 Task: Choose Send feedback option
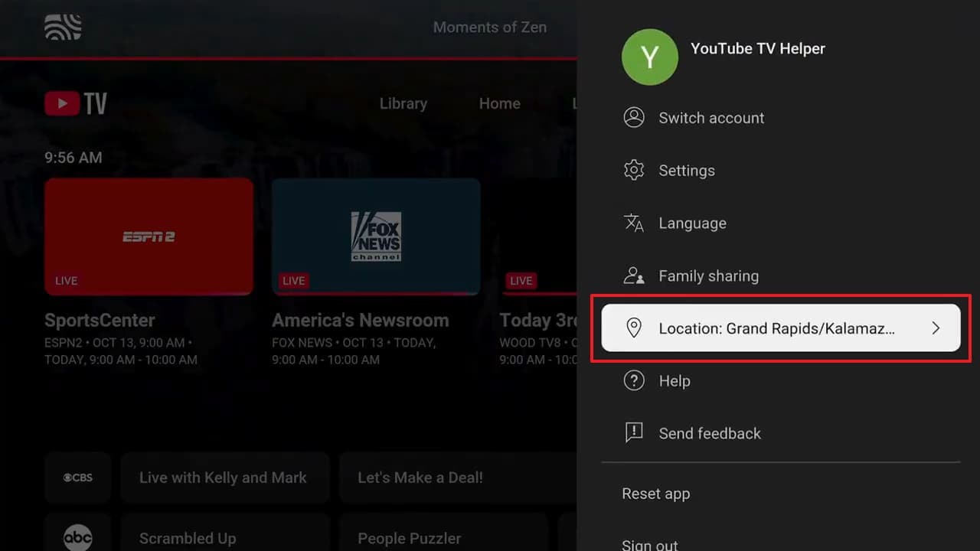(781, 433)
